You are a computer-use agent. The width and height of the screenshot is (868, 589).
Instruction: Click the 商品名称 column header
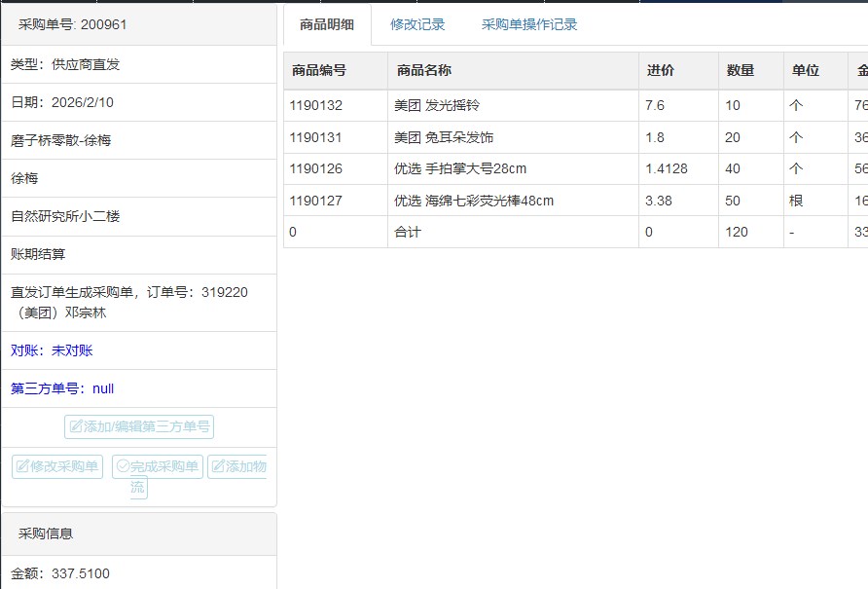click(x=424, y=71)
